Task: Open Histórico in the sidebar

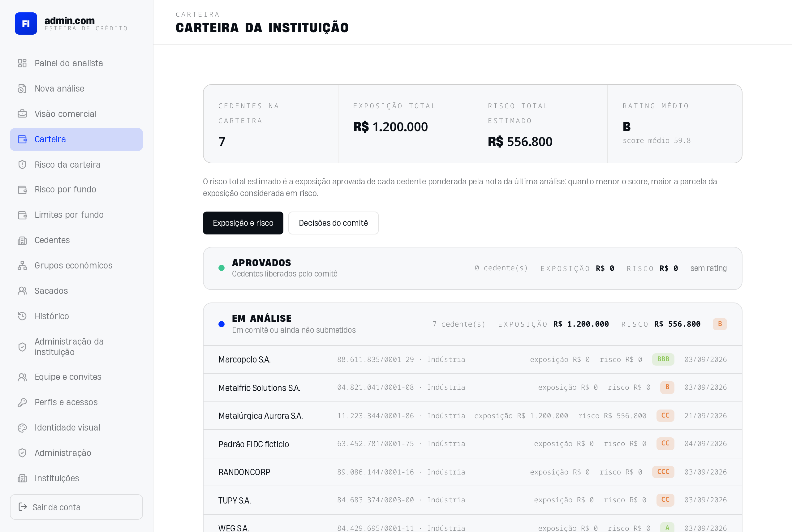Action: 76,316
